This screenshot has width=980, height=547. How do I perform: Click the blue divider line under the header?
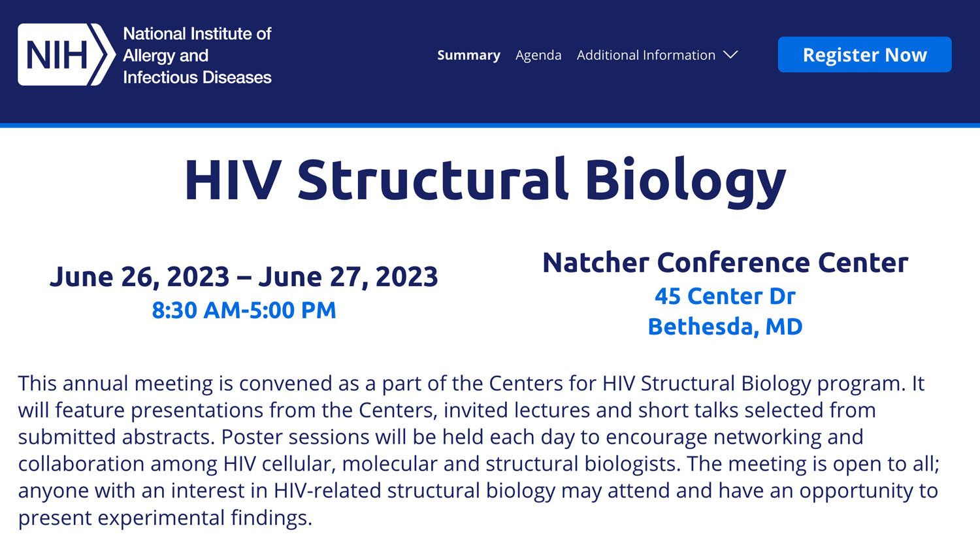[x=490, y=125]
